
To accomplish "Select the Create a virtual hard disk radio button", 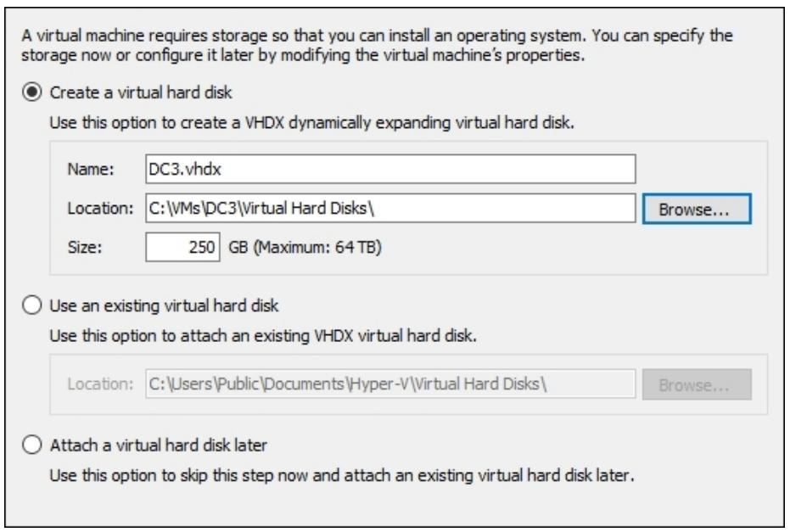I will [31, 92].
